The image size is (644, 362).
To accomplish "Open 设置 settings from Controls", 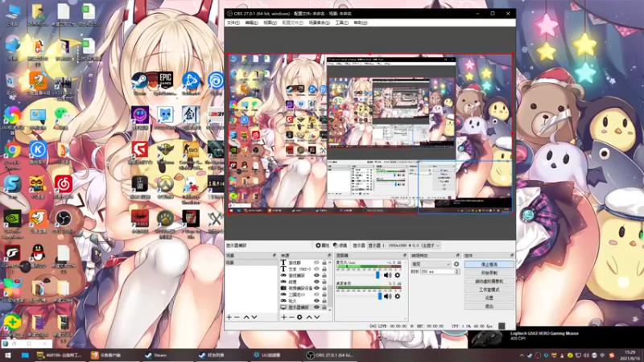I will click(x=489, y=298).
